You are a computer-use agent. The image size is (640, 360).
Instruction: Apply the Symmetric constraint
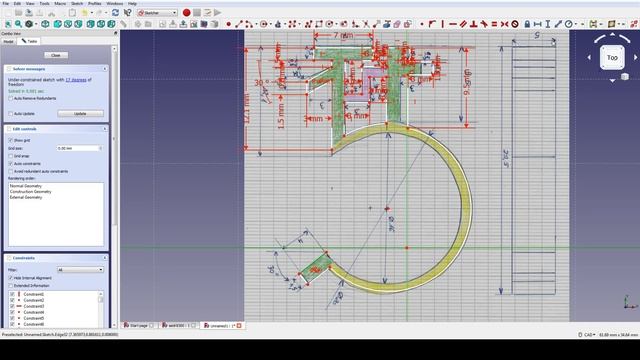coord(504,24)
